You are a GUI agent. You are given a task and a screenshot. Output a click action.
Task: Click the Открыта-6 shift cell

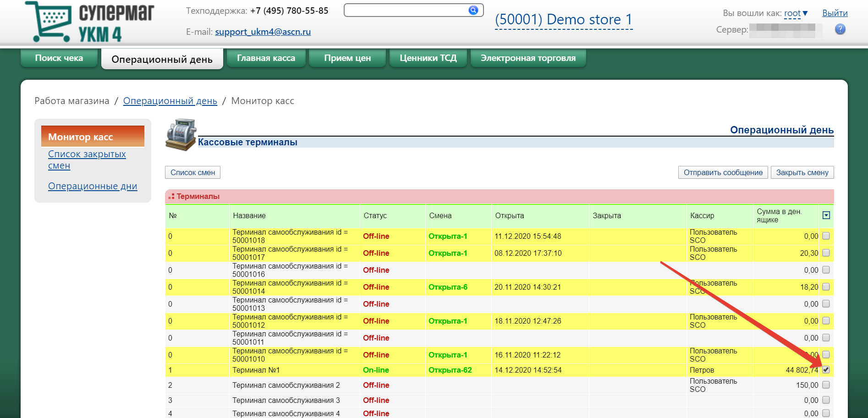(448, 287)
